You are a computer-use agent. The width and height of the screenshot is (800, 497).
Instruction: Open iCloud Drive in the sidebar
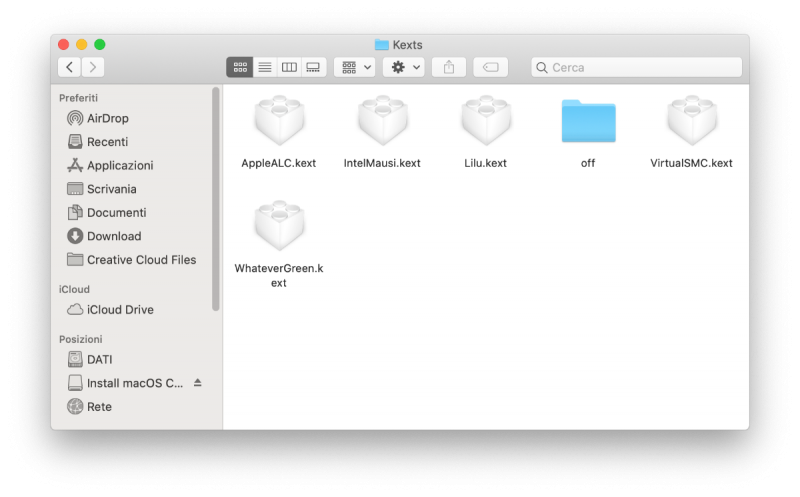pos(135,310)
